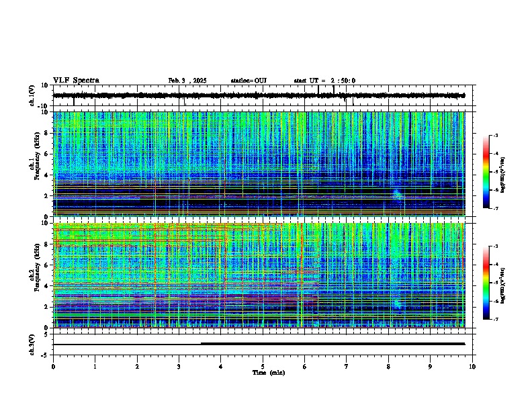The height and width of the screenshot is (411, 532).
Task: Click the "10" tick on the time axis
Action: tap(472, 367)
